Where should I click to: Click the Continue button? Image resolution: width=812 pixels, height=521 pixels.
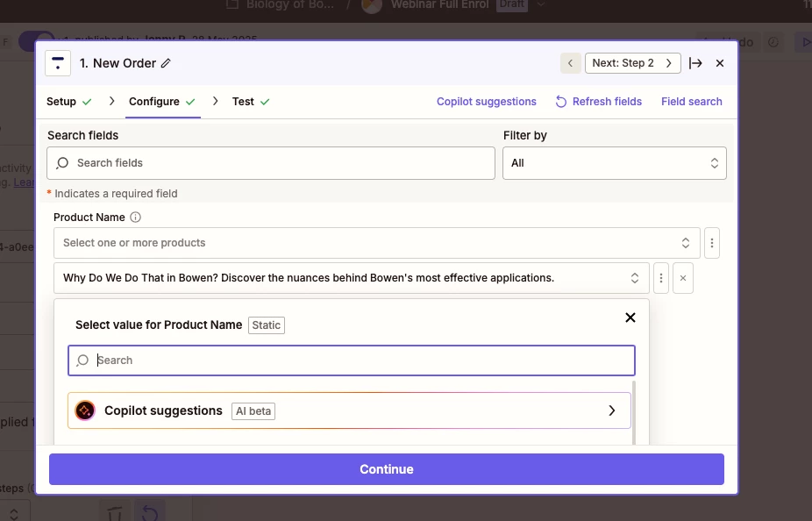pos(387,469)
